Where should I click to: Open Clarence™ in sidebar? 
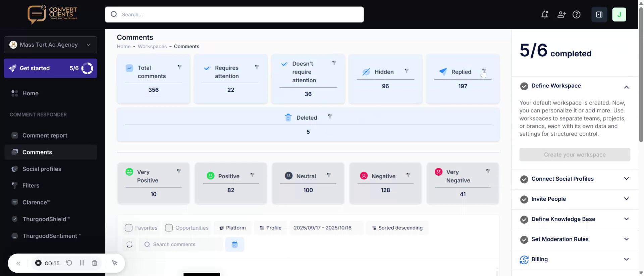36,202
